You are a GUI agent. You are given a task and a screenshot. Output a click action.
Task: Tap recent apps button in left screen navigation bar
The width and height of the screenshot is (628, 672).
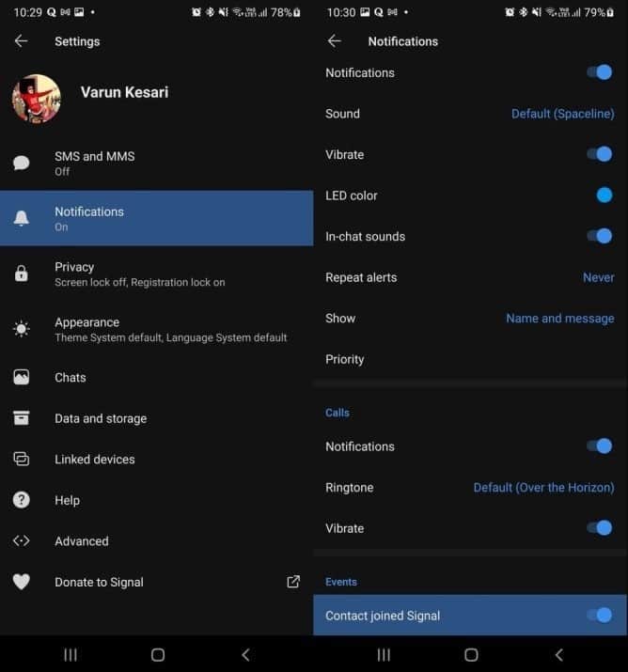(71, 654)
